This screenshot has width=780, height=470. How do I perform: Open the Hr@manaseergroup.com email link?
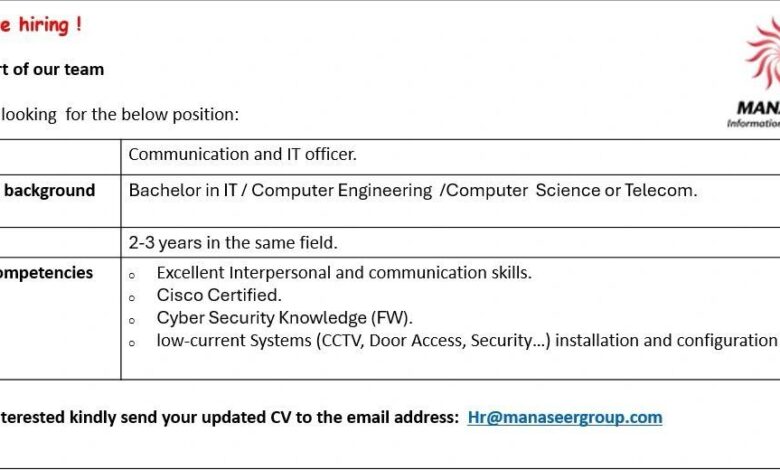(x=565, y=417)
